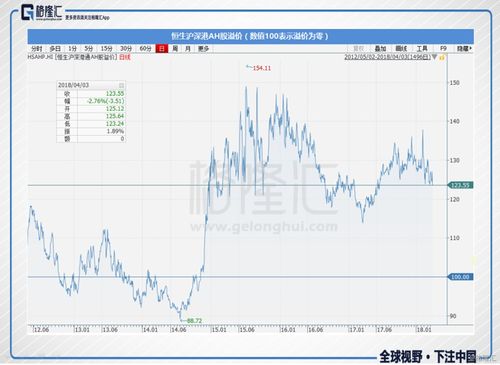Open the 画线 draw-line tools
The height and width of the screenshot is (365, 500).
401,49
